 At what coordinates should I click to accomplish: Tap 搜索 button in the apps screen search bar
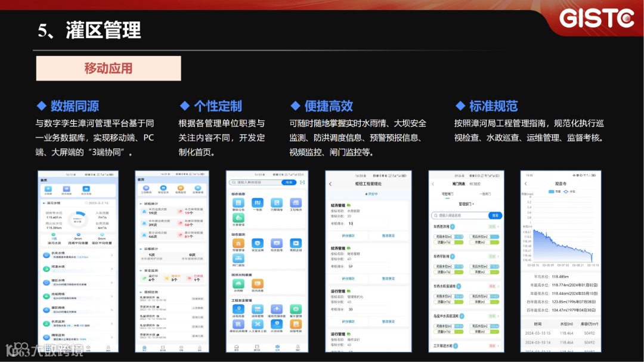pyautogui.click(x=289, y=182)
